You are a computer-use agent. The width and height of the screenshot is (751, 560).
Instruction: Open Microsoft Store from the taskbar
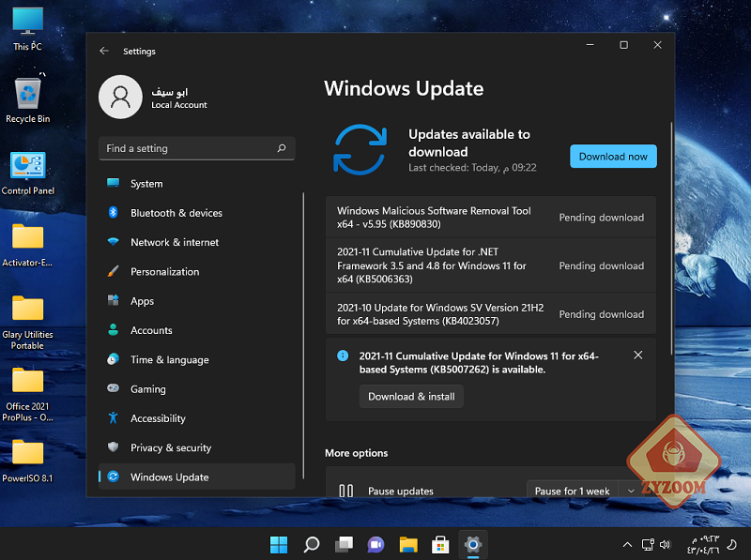[440, 544]
